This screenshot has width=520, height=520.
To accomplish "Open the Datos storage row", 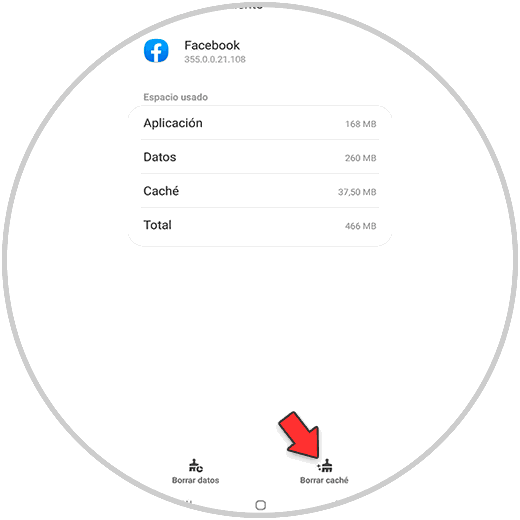I will click(x=260, y=157).
